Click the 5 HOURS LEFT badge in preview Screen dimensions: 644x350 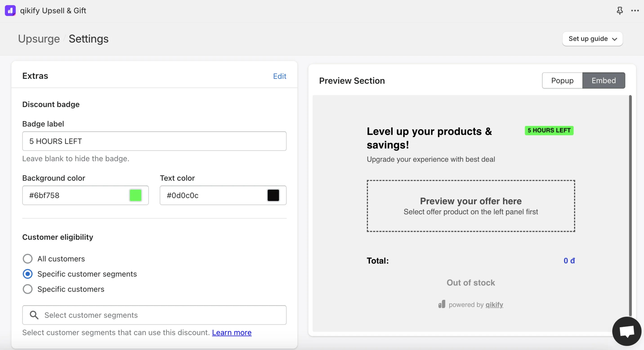[549, 130]
